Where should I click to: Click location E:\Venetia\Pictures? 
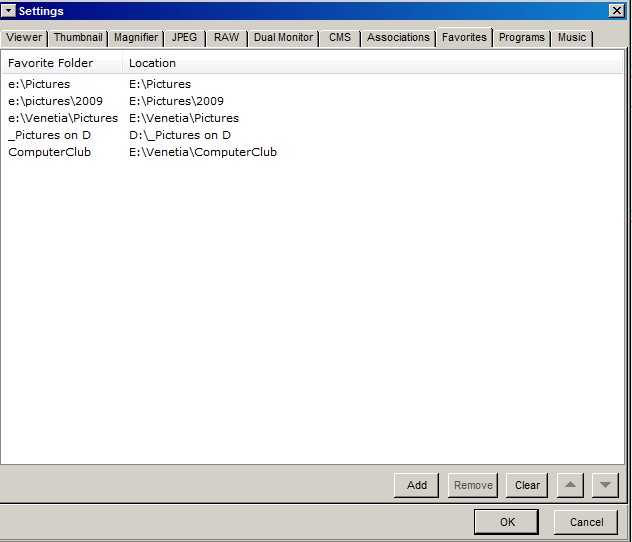[184, 118]
